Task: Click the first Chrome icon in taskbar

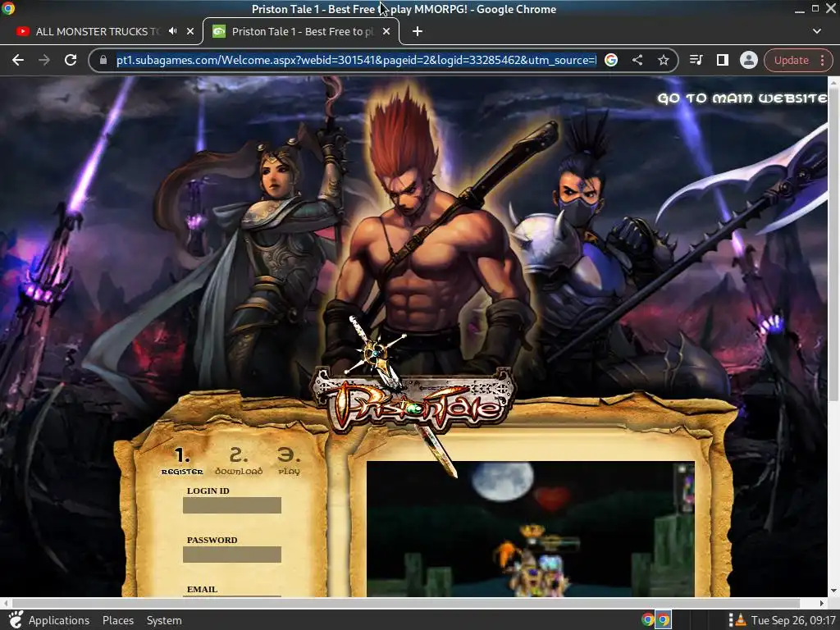Action: pos(648,620)
